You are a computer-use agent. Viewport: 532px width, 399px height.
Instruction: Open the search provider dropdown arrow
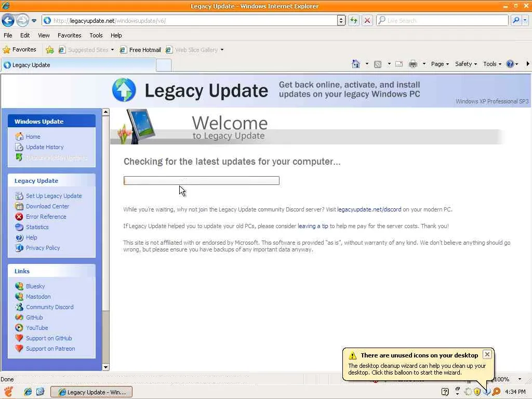525,21
